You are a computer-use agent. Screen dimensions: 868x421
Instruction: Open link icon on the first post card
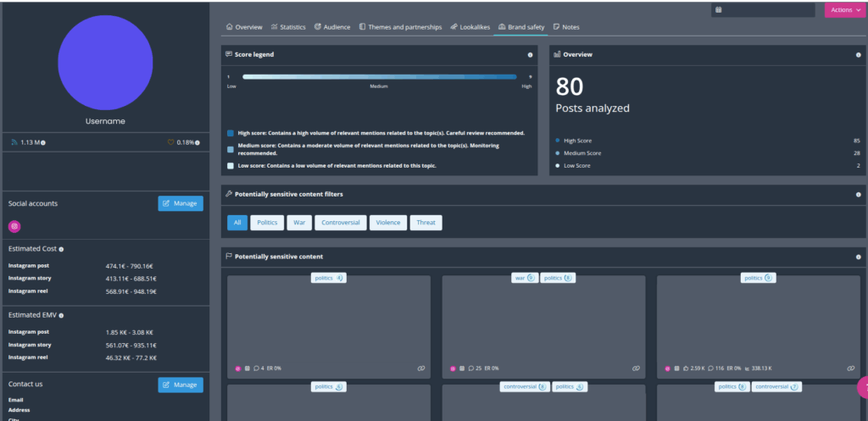pyautogui.click(x=421, y=368)
